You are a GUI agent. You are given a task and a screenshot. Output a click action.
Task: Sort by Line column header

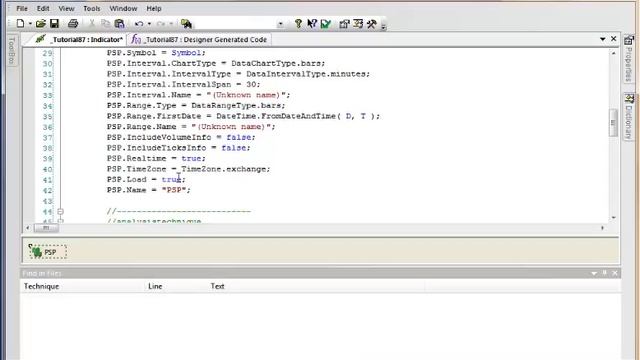pos(176,286)
